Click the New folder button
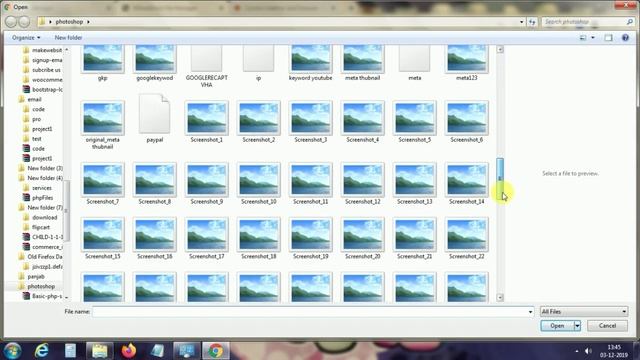 tap(68, 38)
